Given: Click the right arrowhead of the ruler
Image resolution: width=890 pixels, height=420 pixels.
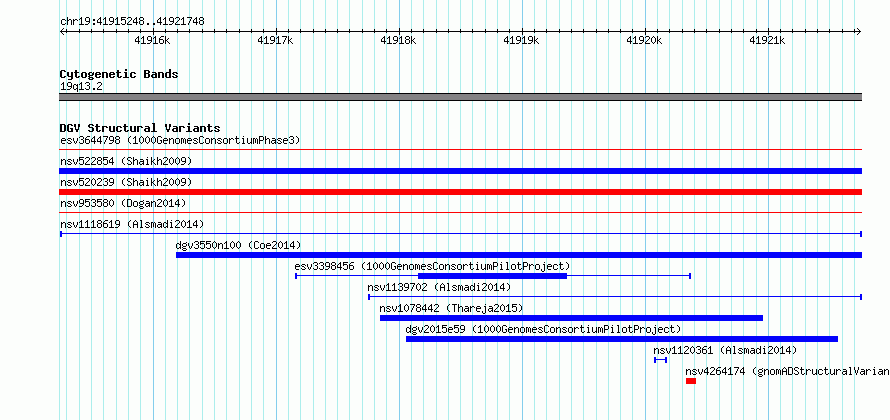Looking at the screenshot, I should pyautogui.click(x=858, y=32).
